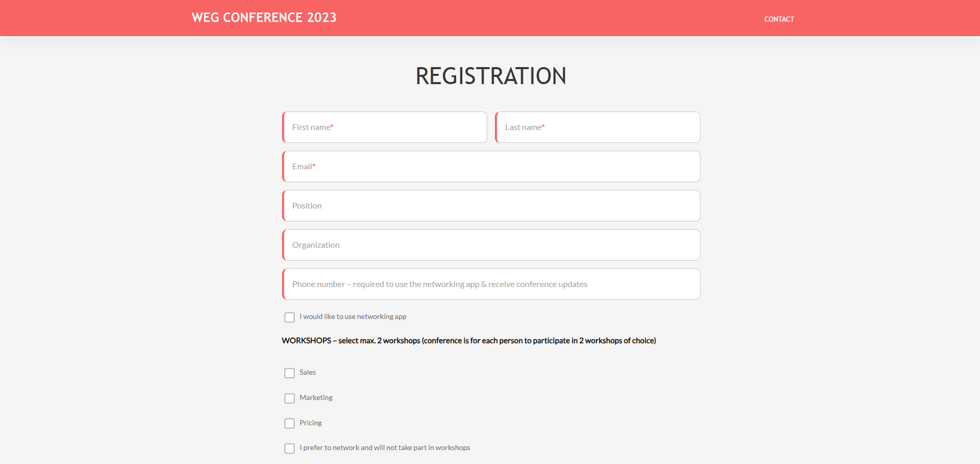980x464 pixels.
Task: Click the "Sales" label text
Action: [x=307, y=372]
